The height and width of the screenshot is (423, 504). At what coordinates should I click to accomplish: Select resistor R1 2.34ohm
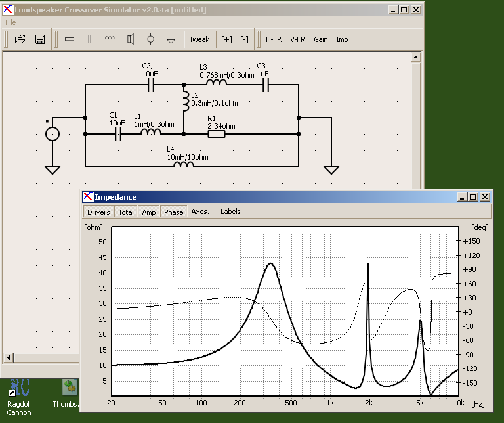[217, 134]
